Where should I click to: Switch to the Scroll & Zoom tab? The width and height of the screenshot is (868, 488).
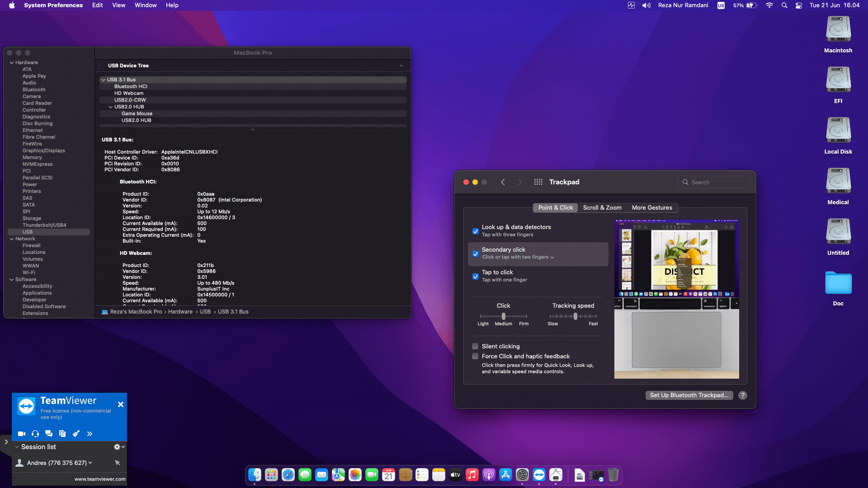point(602,208)
